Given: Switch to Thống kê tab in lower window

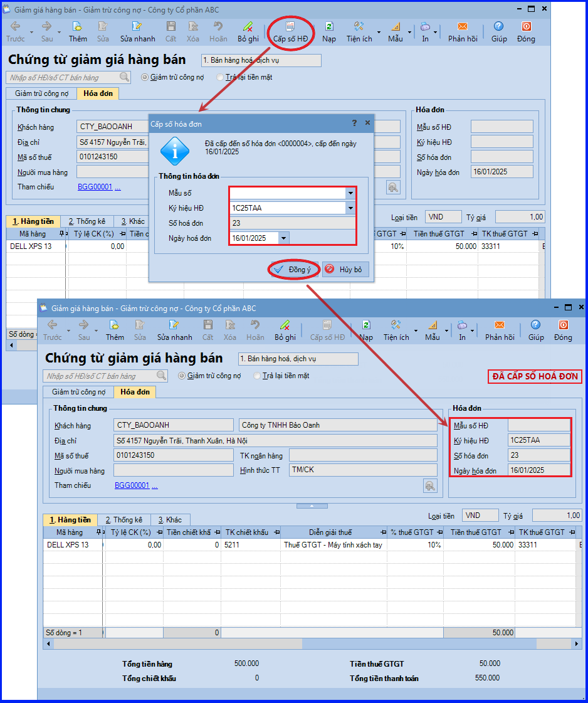Looking at the screenshot, I should click(123, 520).
